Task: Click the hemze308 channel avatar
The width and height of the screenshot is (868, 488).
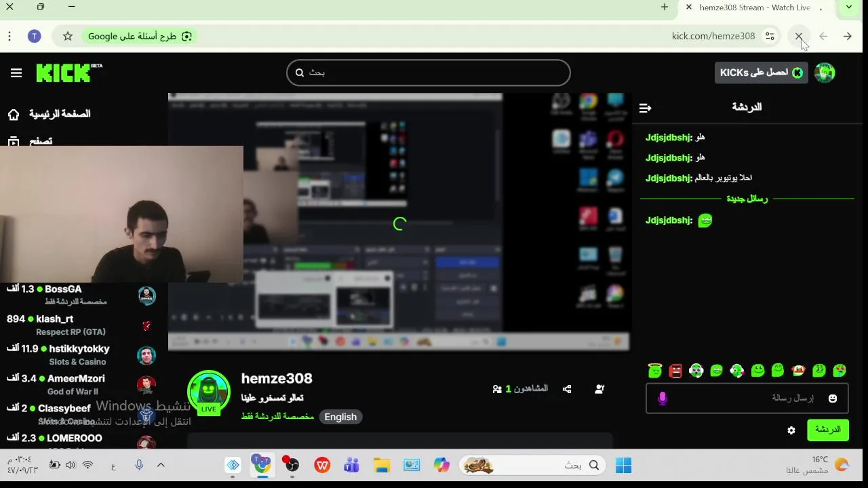Action: pos(208,392)
